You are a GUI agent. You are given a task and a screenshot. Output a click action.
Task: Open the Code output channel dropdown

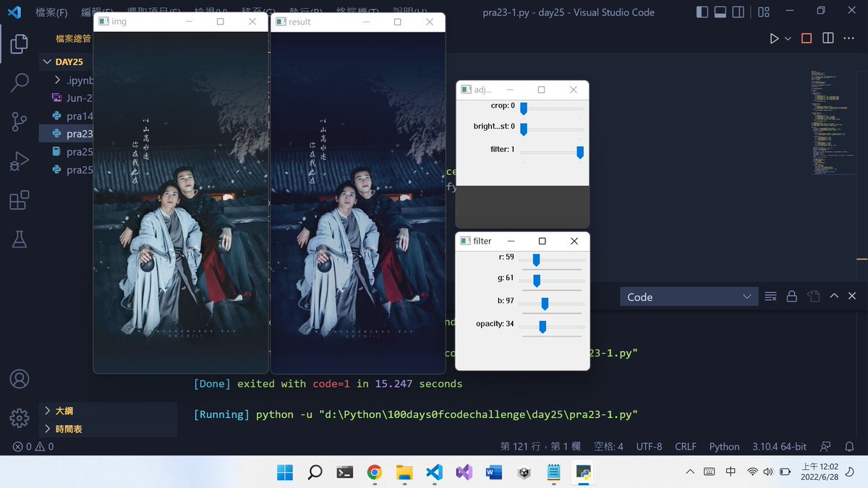(x=687, y=296)
